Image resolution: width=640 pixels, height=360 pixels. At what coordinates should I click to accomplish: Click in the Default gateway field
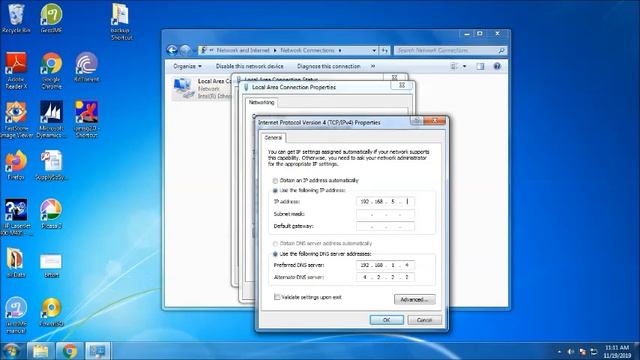pyautogui.click(x=385, y=226)
